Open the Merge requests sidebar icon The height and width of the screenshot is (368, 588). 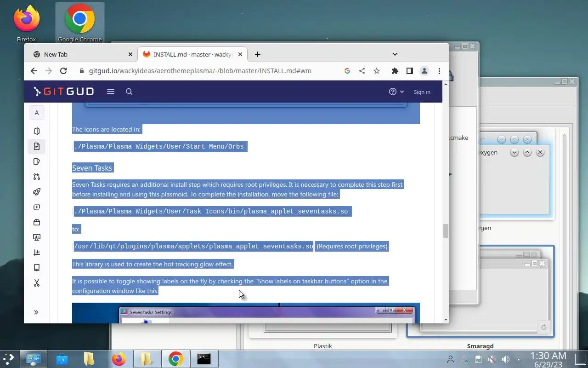pyautogui.click(x=37, y=177)
